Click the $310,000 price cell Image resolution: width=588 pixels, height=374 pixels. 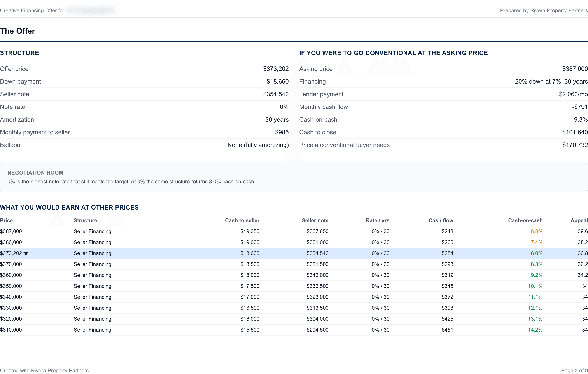pos(11,330)
